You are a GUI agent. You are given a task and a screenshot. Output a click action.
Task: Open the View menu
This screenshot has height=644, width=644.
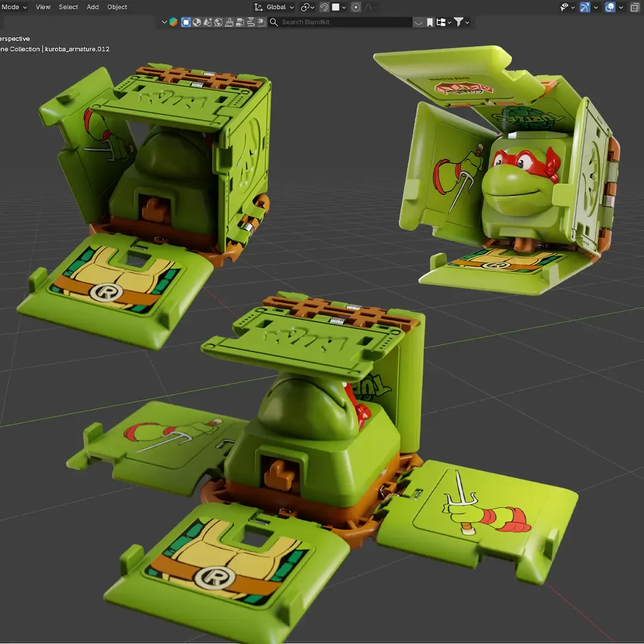43,7
